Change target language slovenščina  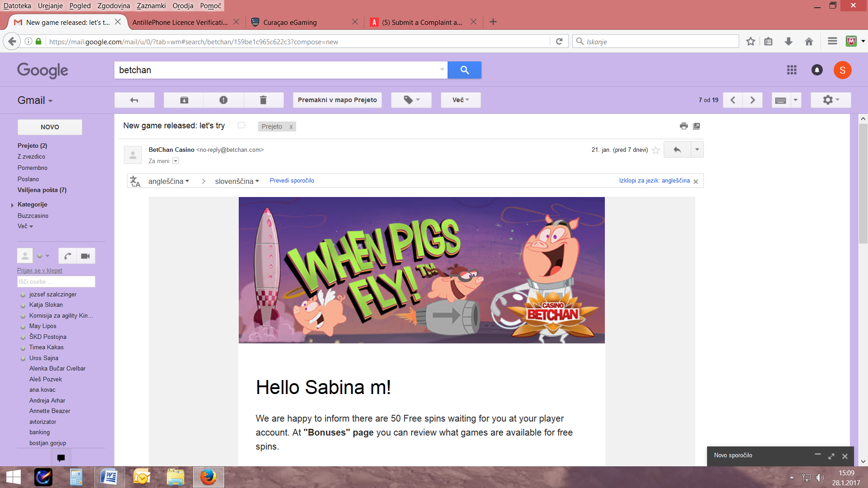[237, 181]
